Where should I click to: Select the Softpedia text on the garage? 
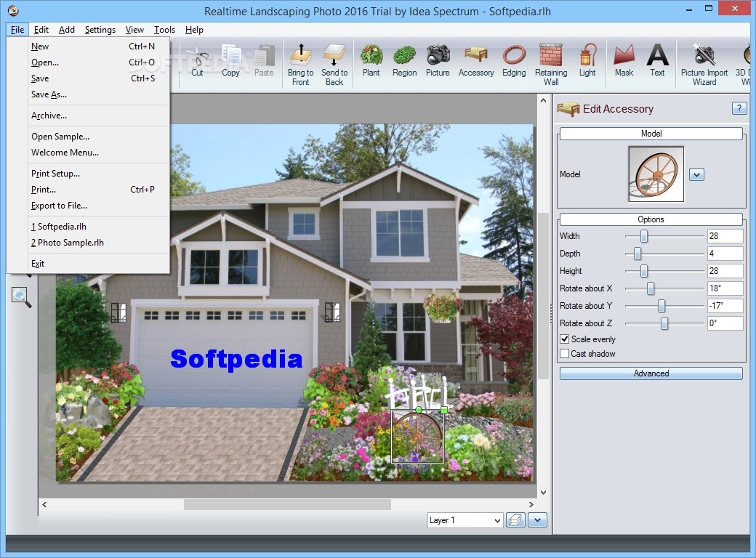(236, 359)
